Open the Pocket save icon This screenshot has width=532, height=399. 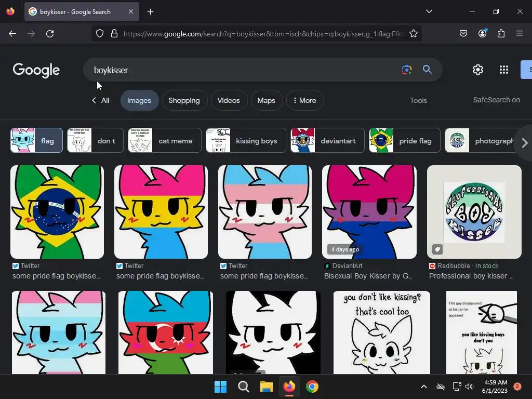point(463,34)
